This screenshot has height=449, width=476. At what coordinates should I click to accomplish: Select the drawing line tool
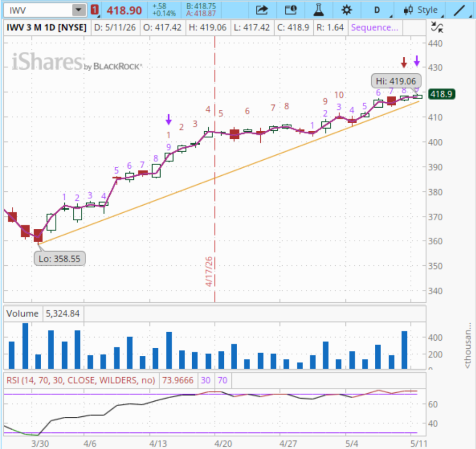click(459, 10)
